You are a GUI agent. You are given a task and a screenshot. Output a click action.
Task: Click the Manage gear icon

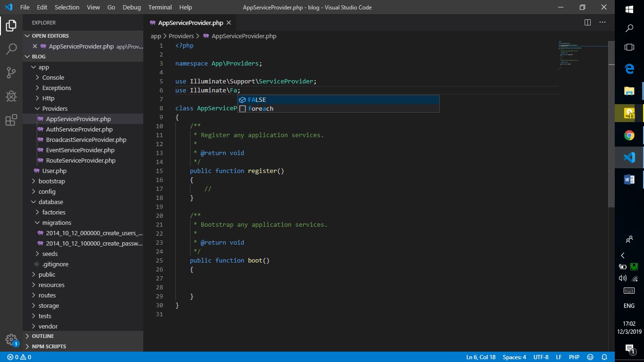click(x=11, y=339)
